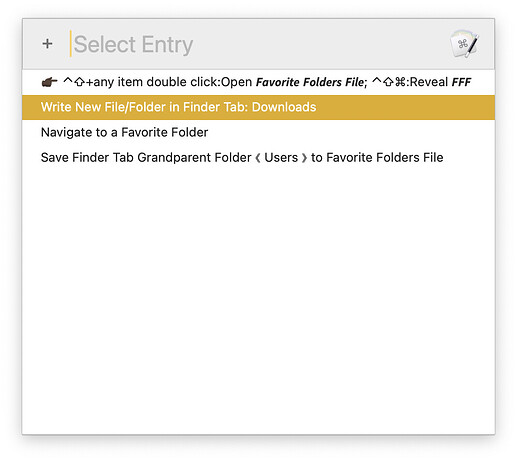This screenshot has height=461, width=517.
Task: Click the Reveal label in the hint row
Action: click(x=428, y=82)
